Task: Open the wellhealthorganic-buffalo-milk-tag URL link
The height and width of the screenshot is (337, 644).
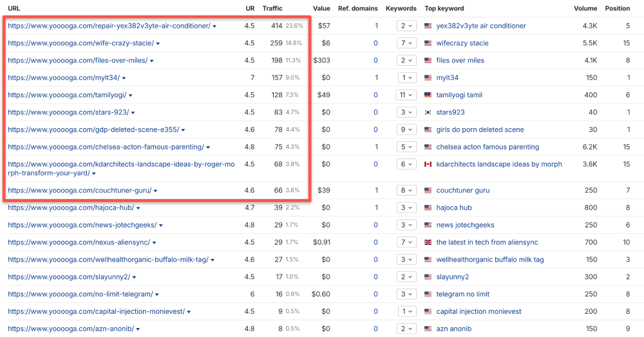Action: (x=108, y=259)
